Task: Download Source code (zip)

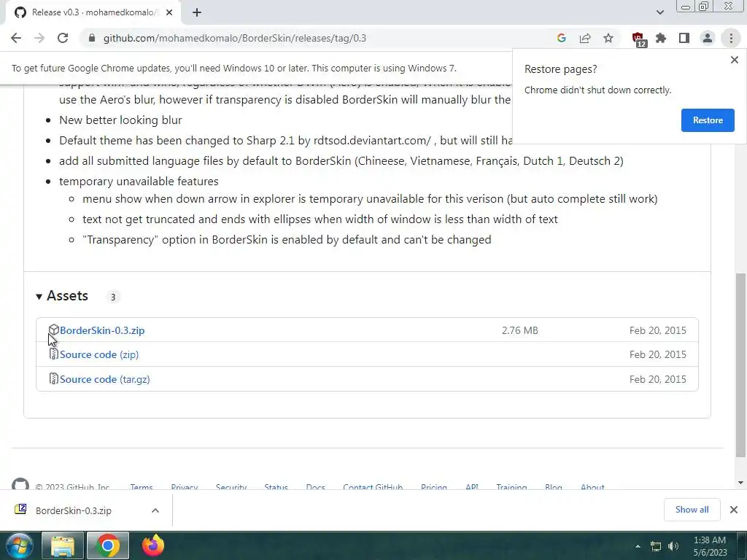Action: point(99,354)
